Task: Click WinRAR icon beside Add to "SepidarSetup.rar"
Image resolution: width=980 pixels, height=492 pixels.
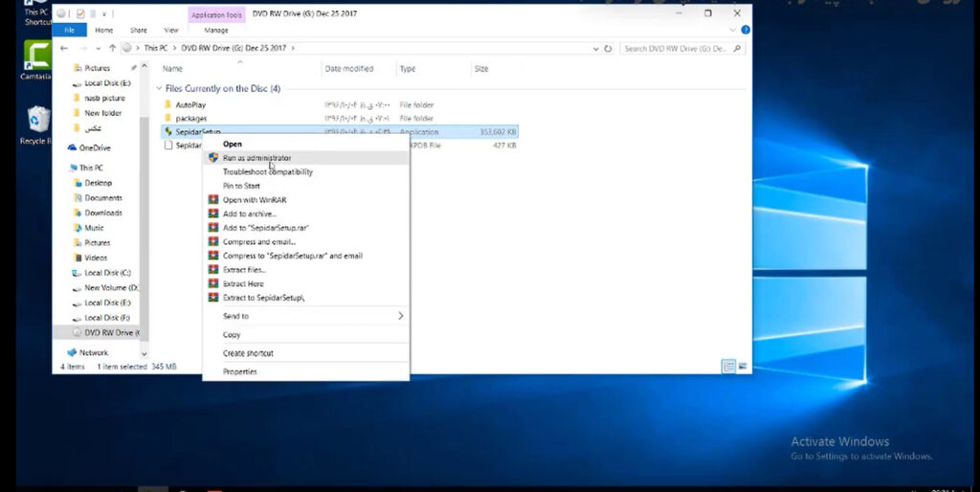Action: [213, 228]
